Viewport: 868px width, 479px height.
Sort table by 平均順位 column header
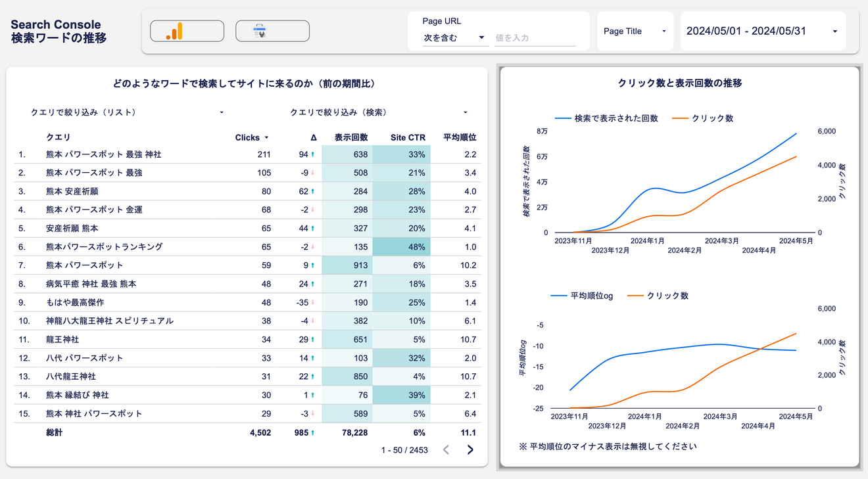click(460, 137)
